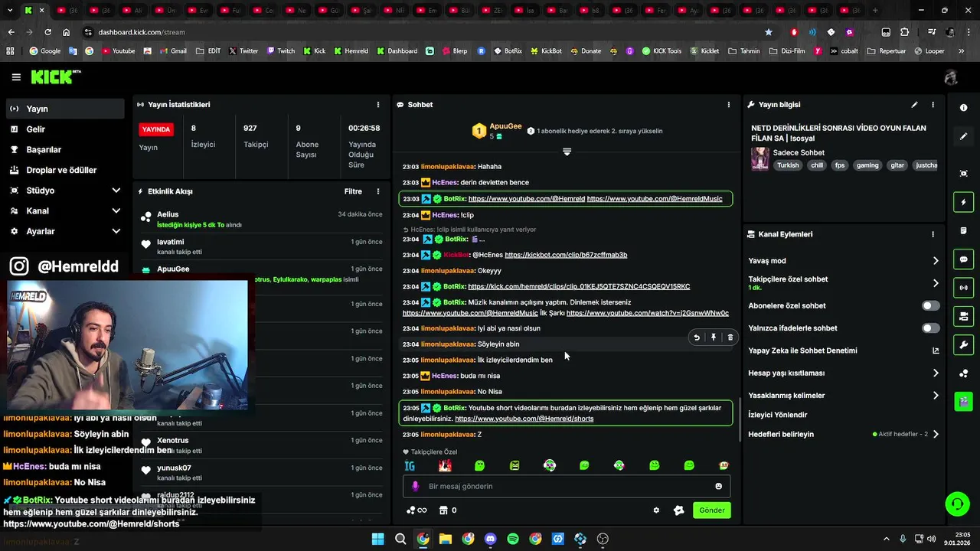Open Hesap yaşı kısıtlaması settings arrow
The width and height of the screenshot is (980, 551).
pyautogui.click(x=935, y=373)
